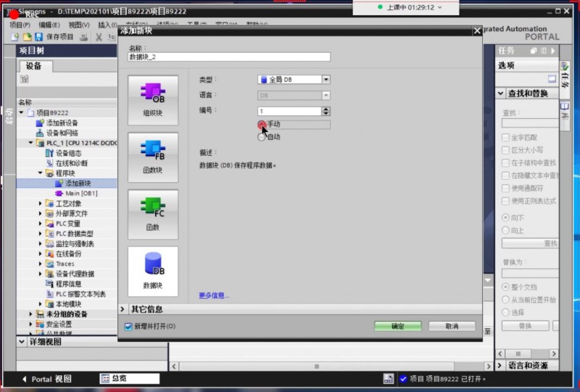Toggle the 新增并打开 checkbox

click(128, 327)
